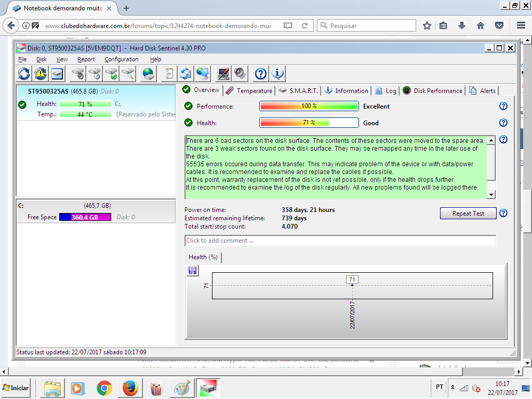Open the S.M.A.R.T. tab
Screen dimensions: 532x399
298,90
